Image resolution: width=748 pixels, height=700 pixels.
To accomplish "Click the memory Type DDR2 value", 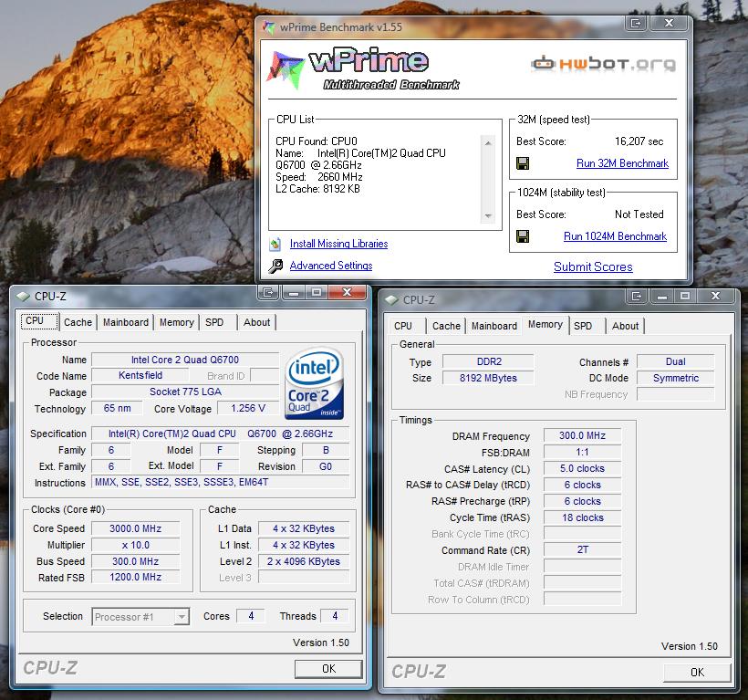I will click(x=488, y=361).
